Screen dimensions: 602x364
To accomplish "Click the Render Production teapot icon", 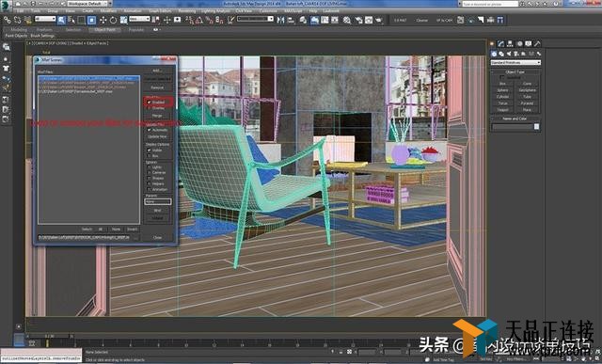I will coord(379,20).
